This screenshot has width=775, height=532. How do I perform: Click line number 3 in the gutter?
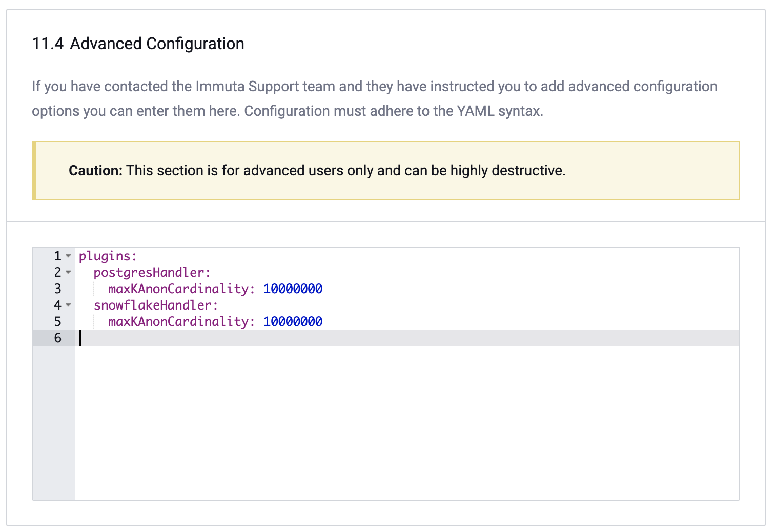(x=57, y=289)
